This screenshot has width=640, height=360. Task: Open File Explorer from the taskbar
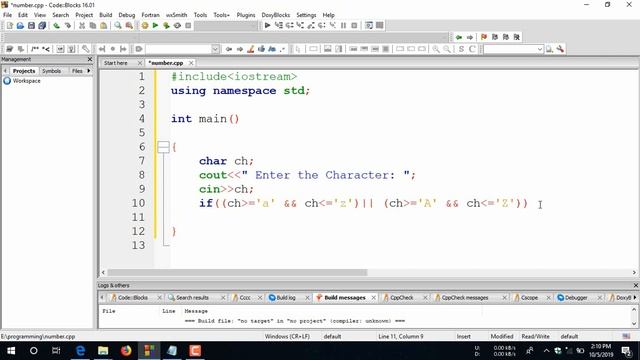[x=103, y=351]
